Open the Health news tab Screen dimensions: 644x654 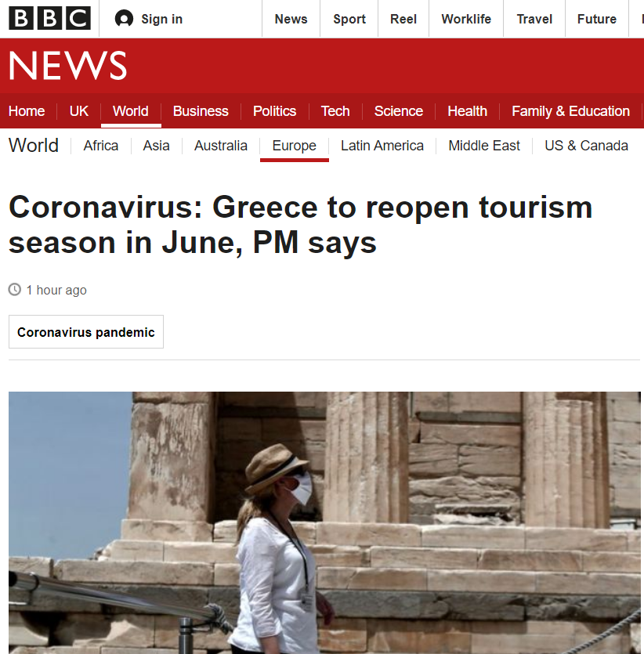(x=467, y=111)
